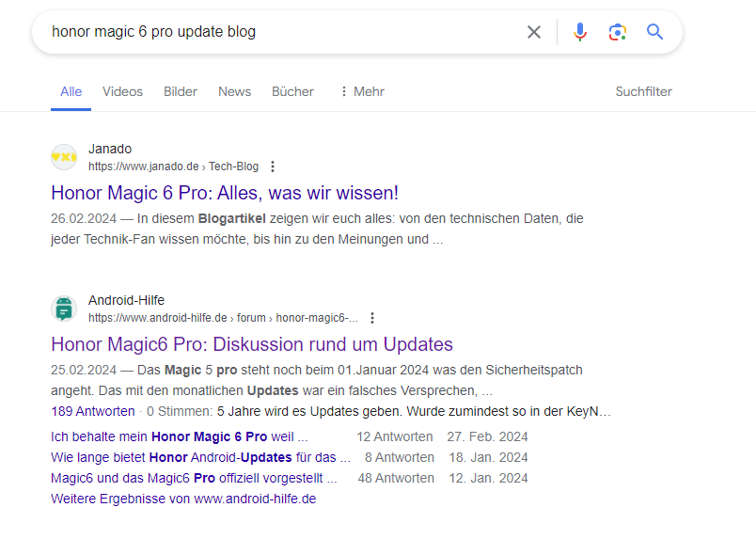The width and height of the screenshot is (756, 539).
Task: Click the blue magnifier search button
Action: coord(654,32)
